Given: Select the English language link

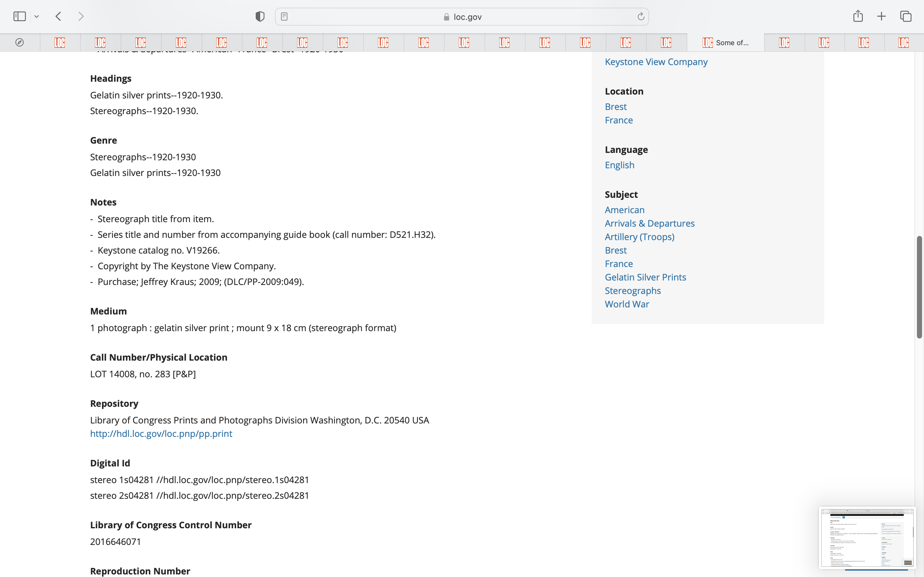Looking at the screenshot, I should [x=619, y=165].
